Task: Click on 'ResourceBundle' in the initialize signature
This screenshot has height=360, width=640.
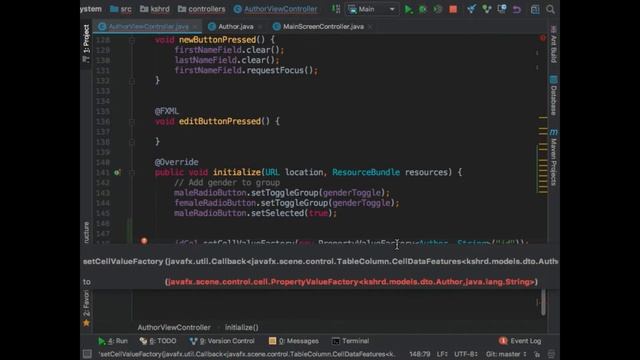Action: point(366,172)
